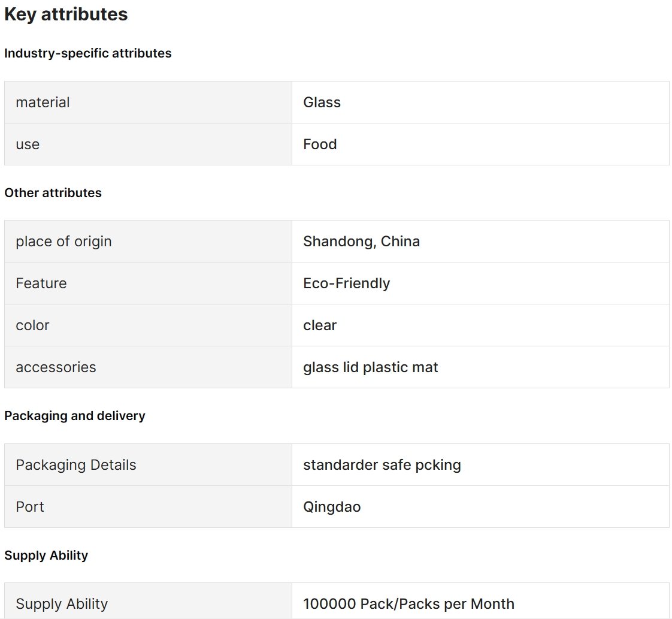Screen dimensions: 672x619
Task: Select 100000 Pack/Packs per Month value
Action: 408,603
